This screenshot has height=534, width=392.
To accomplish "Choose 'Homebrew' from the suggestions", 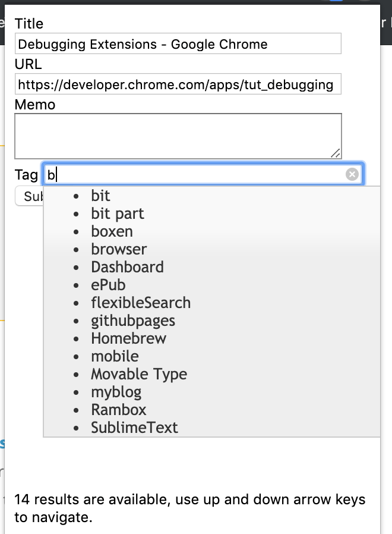I will pos(128,338).
